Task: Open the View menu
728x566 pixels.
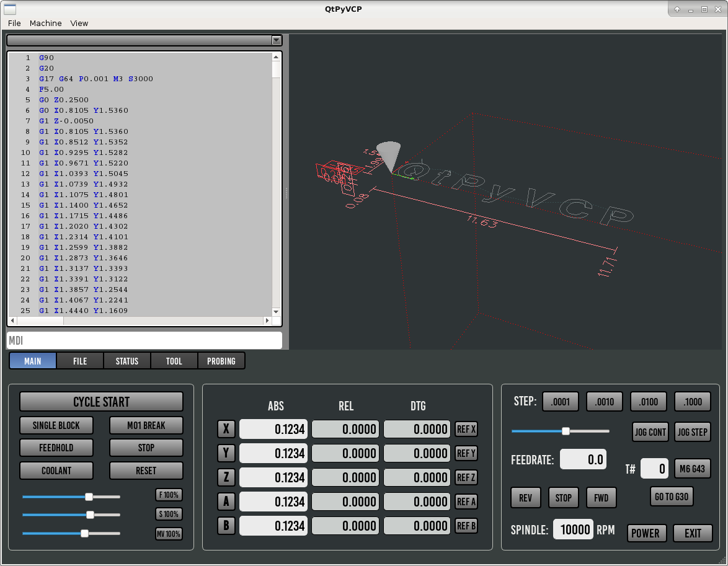Action: click(79, 23)
